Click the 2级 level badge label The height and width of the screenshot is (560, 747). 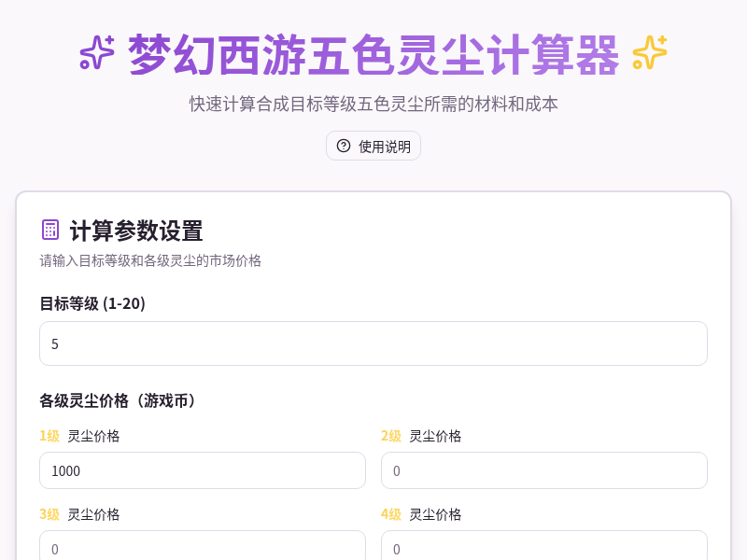click(391, 436)
